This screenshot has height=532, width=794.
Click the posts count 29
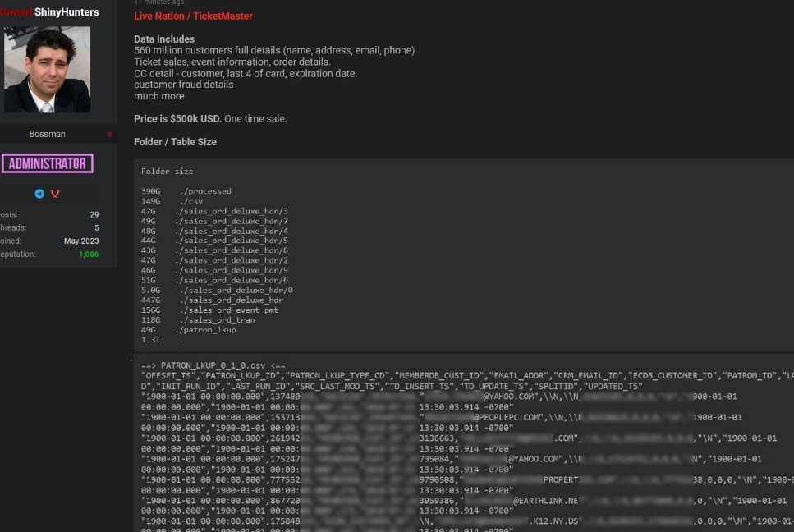94,214
